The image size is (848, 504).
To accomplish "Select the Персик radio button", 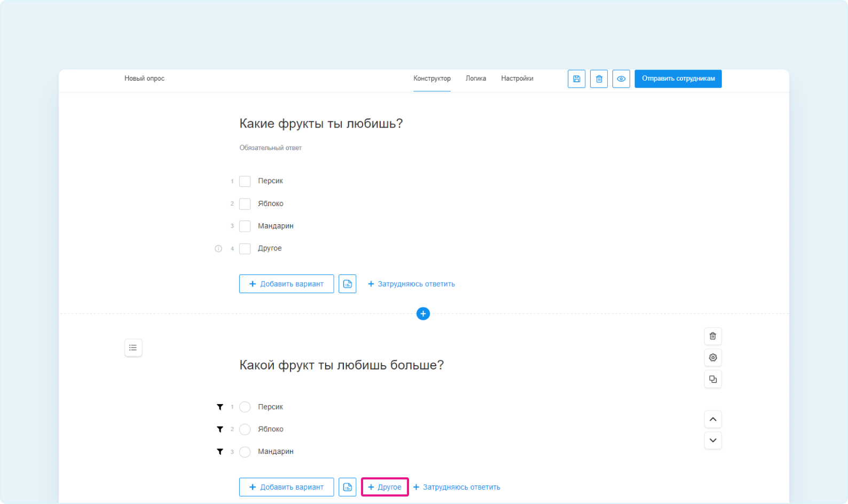I will click(x=245, y=407).
